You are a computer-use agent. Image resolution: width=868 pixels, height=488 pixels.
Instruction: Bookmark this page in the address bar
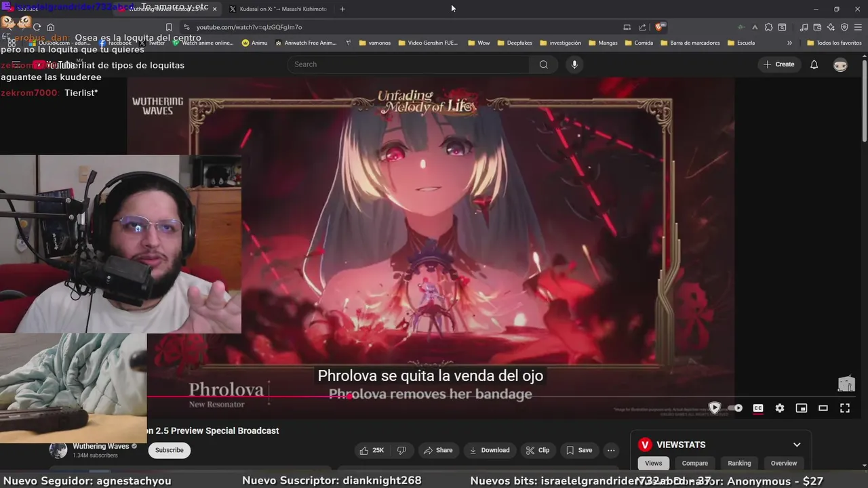[169, 27]
